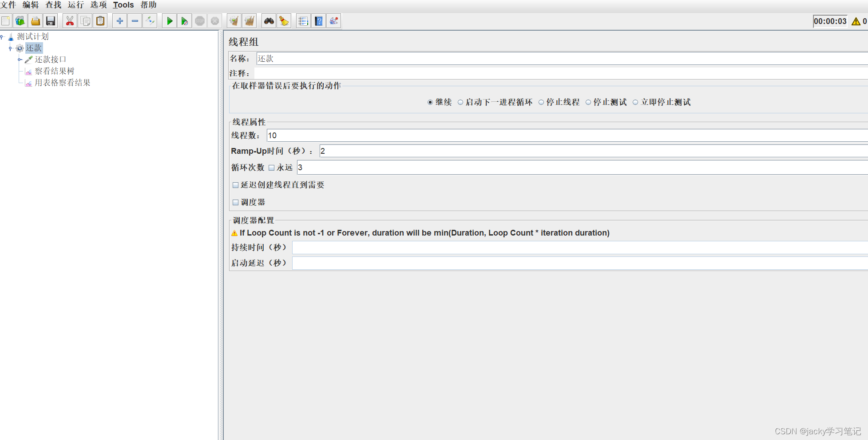The width and height of the screenshot is (868, 440).
Task: Open Search with the binoculars icon
Action: (x=269, y=21)
